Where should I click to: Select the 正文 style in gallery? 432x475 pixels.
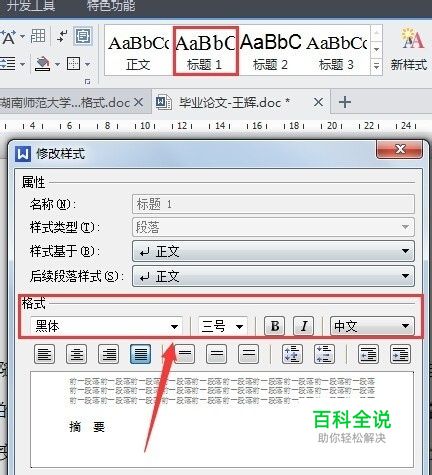pyautogui.click(x=139, y=51)
